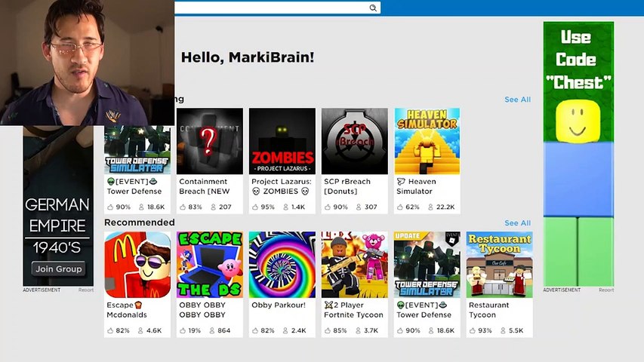The image size is (644, 362).
Task: Click the Use Code Chest noob ad
Action: coord(578,154)
